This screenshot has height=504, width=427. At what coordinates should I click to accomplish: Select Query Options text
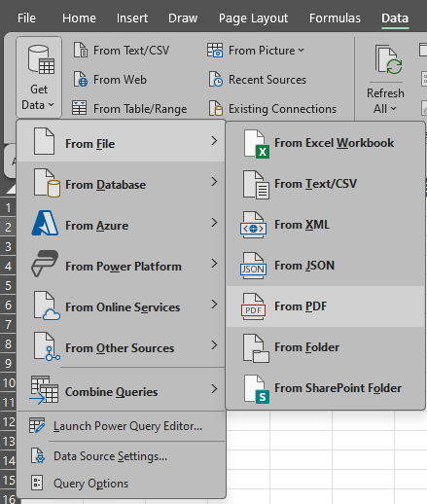tap(90, 484)
